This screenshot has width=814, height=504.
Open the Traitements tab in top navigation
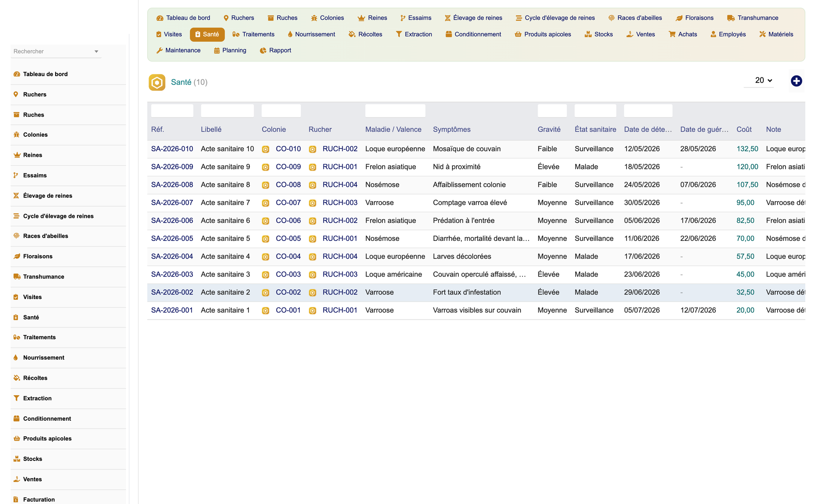click(253, 34)
